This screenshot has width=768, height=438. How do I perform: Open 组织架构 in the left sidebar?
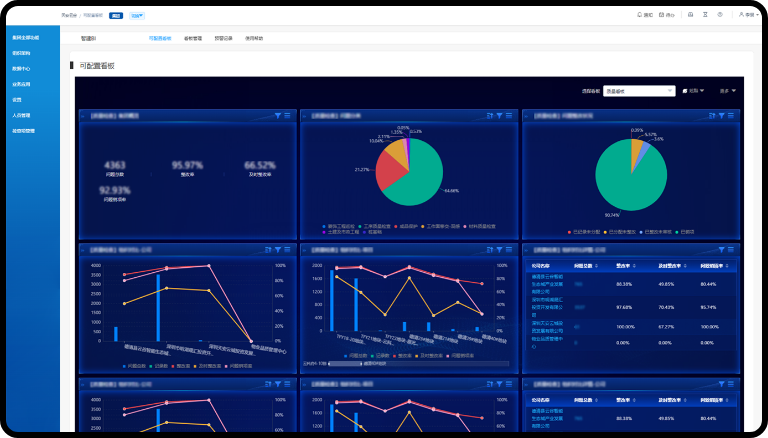[21, 53]
